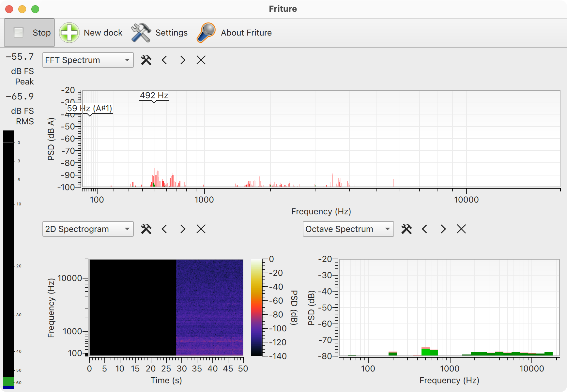Screen dimensions: 567x392
Task: Click the Settings toolbar label
Action: pyautogui.click(x=172, y=33)
